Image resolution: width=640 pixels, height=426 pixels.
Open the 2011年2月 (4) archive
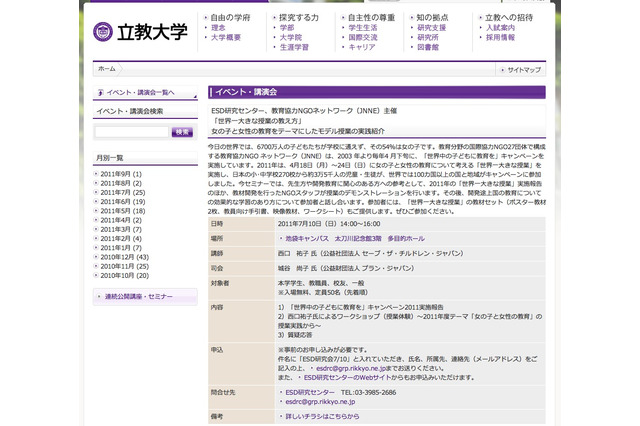[x=121, y=239]
